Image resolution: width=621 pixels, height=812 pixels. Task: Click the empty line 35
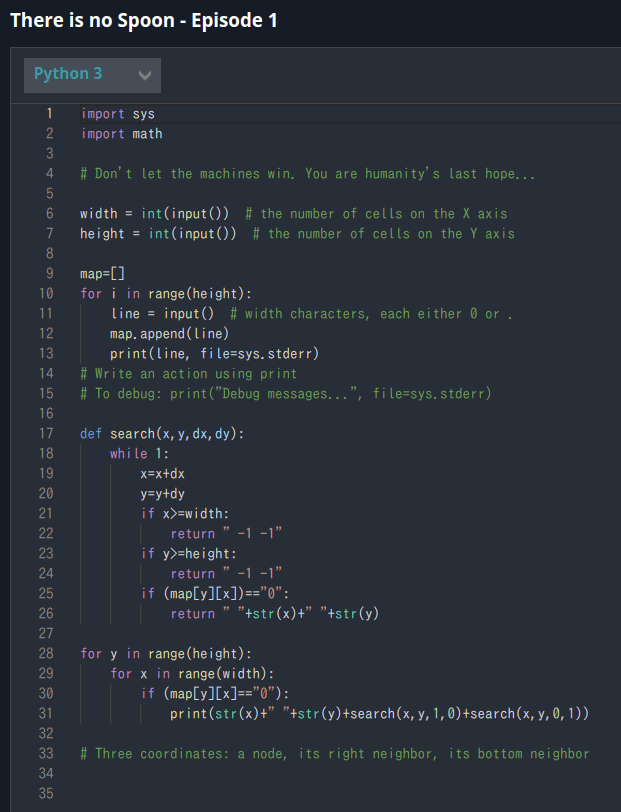pyautogui.click(x=311, y=793)
